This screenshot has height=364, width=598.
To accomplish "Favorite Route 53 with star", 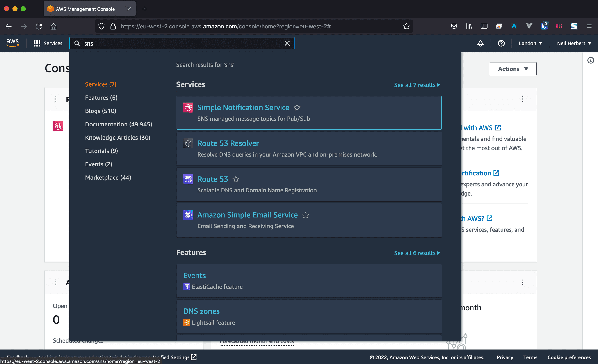I will tap(236, 179).
